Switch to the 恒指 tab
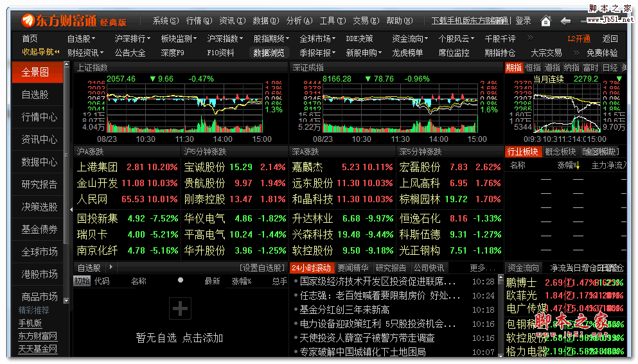The image size is (638, 364). [x=533, y=68]
